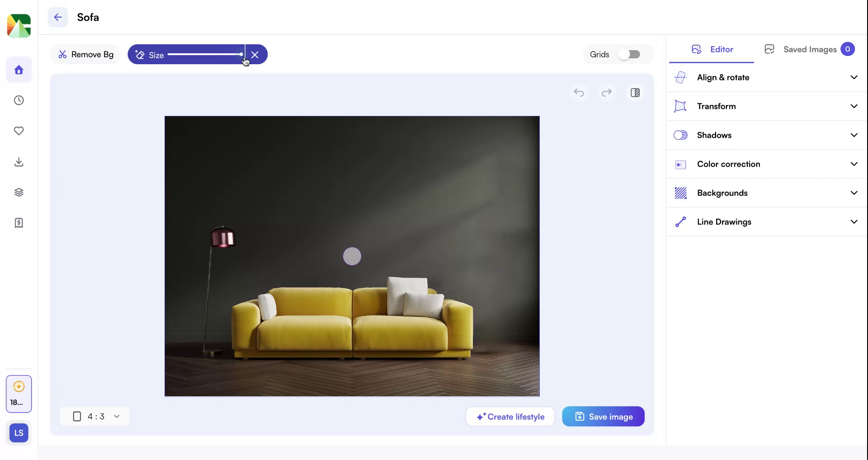Viewport: 868px width, 460px height.
Task: Undo the last edit with the undo arrow
Action: (579, 93)
